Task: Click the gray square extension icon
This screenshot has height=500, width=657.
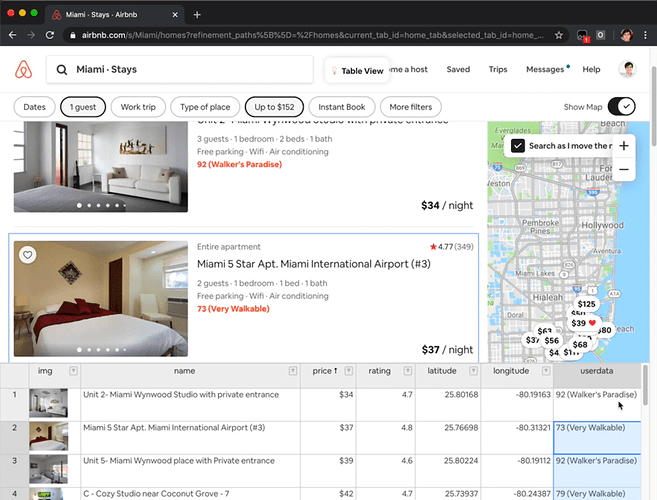Action: 601,35
